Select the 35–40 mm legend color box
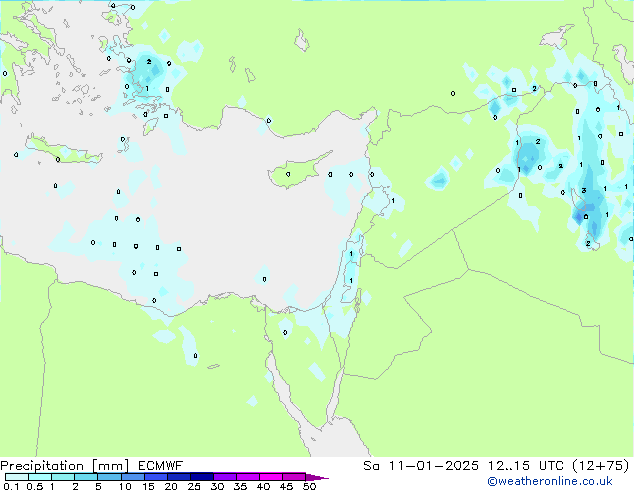 247,477
